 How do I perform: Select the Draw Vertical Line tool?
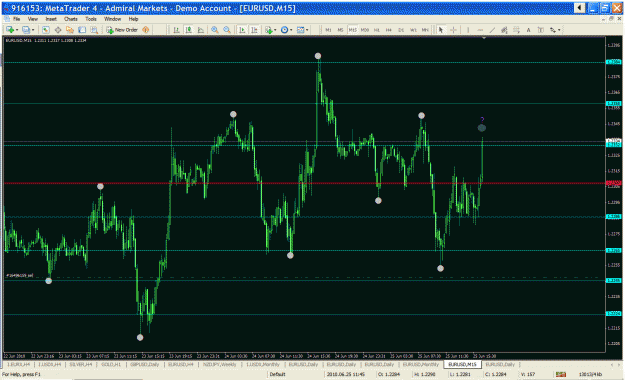coord(468,30)
